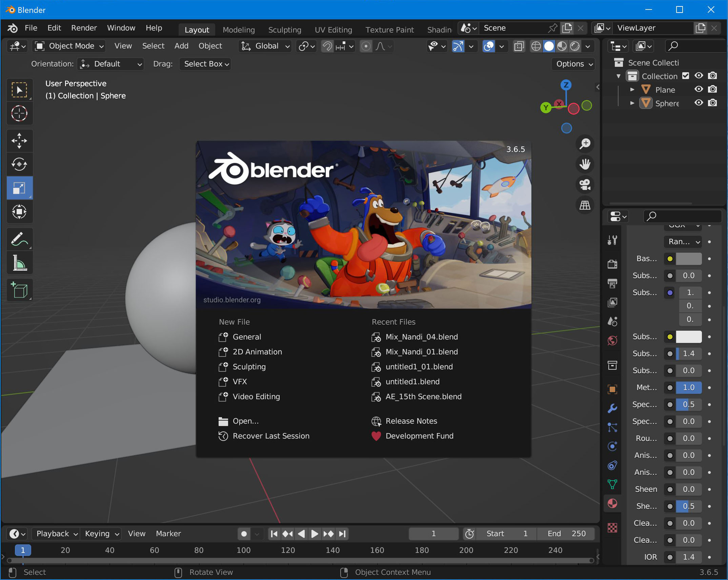Select the Rotate tool
This screenshot has width=728, height=580.
click(19, 164)
